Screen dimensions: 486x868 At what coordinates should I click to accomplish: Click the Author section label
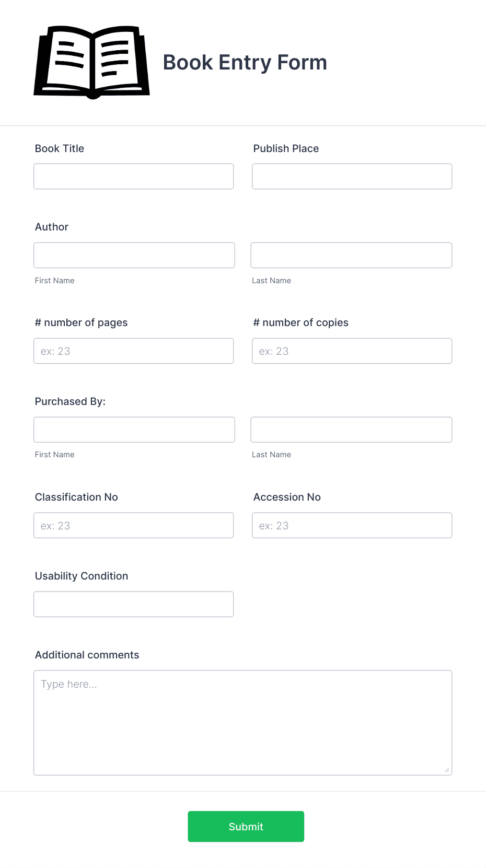(x=51, y=227)
